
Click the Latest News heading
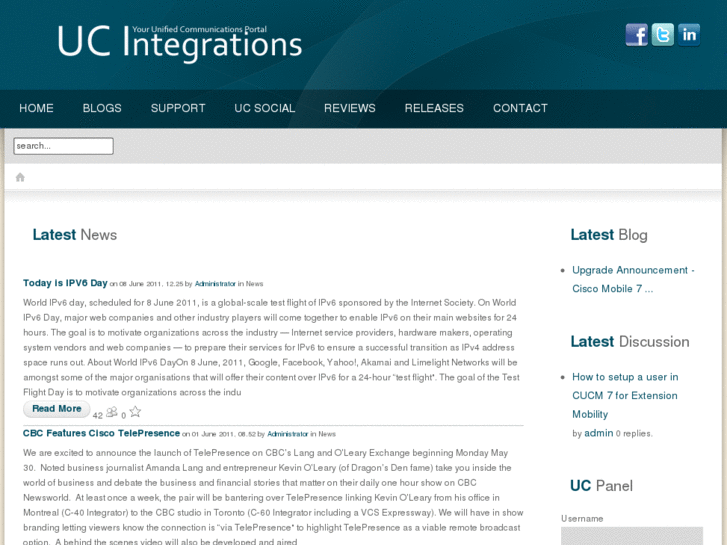pyautogui.click(x=75, y=235)
